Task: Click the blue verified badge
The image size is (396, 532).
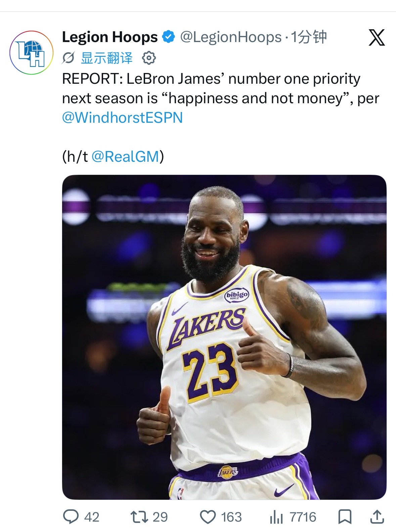Action: coord(169,37)
